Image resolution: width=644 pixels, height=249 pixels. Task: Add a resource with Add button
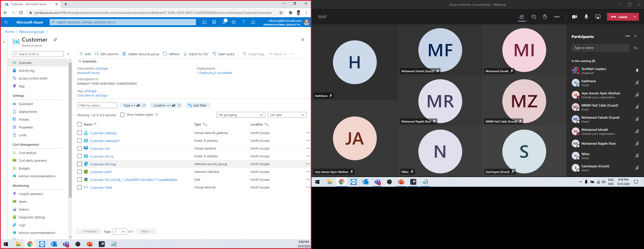tap(85, 54)
